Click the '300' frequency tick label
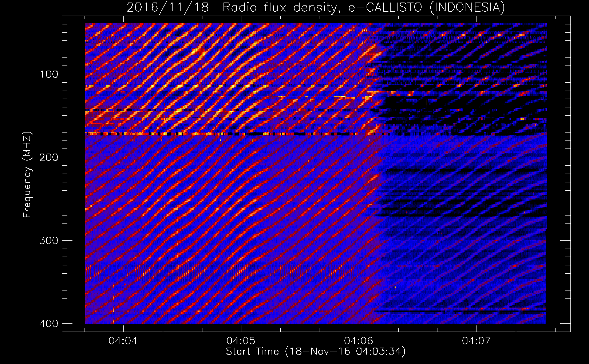This screenshot has width=589, height=364. point(48,241)
